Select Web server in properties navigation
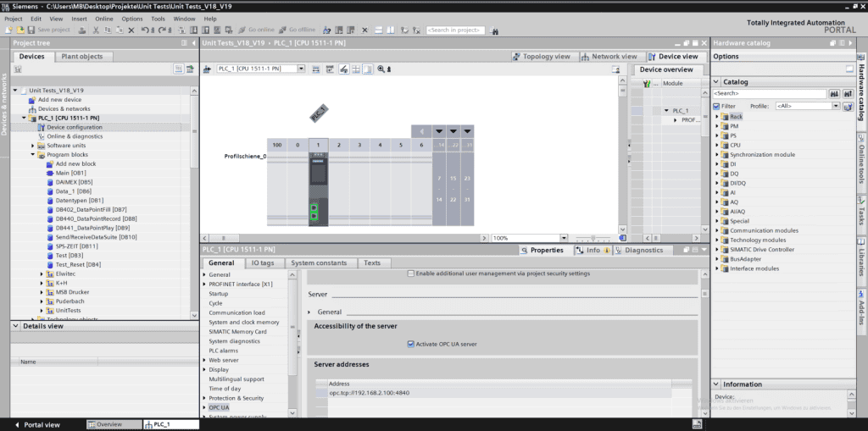This screenshot has width=868, height=431. click(223, 360)
